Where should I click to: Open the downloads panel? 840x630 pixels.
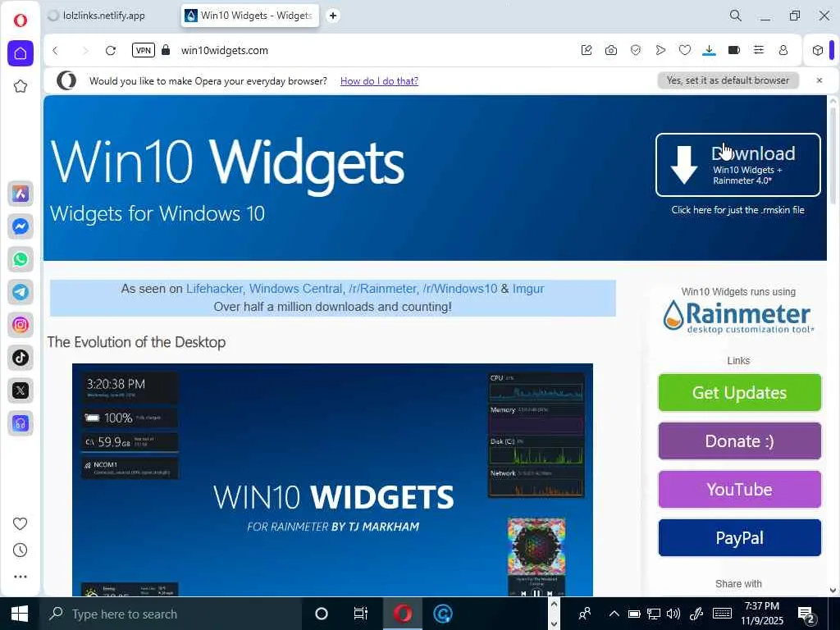point(709,50)
